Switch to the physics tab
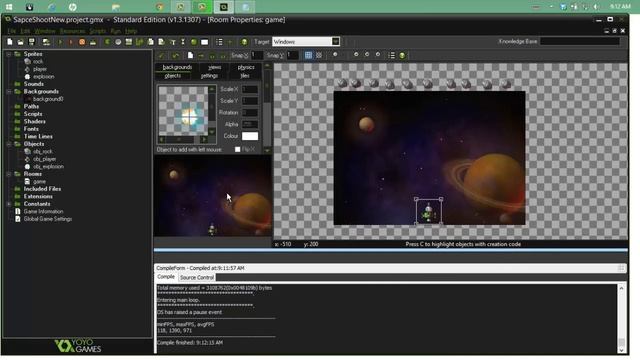The height and width of the screenshot is (360, 640). click(x=246, y=67)
